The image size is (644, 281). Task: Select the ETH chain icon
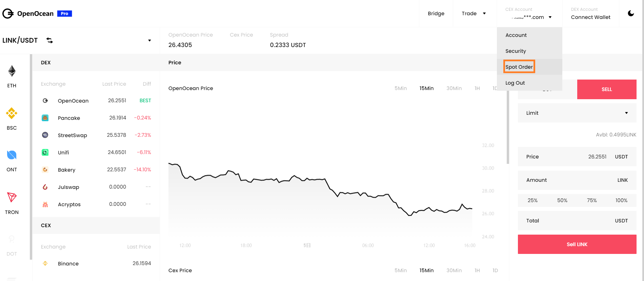tap(12, 71)
